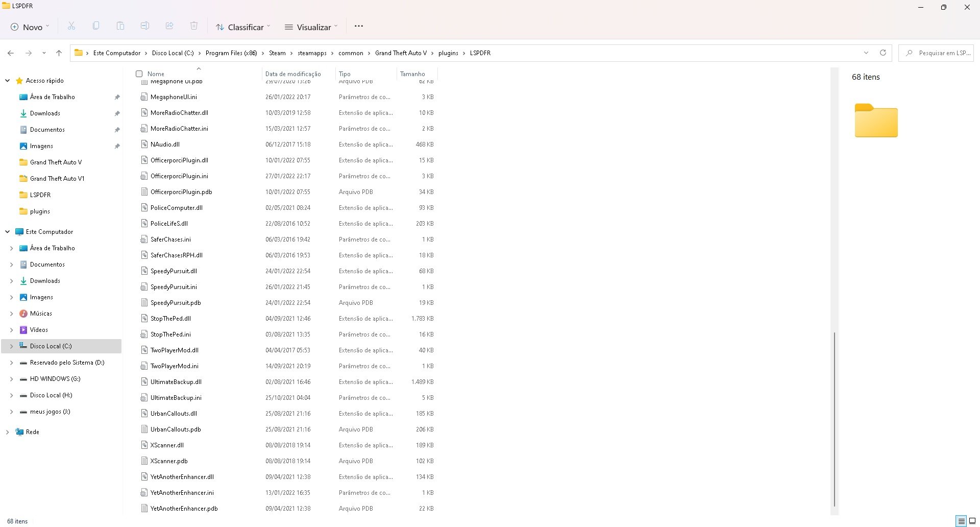This screenshot has height=527, width=980.
Task: Expand the Disco Local (C:) tree node
Action: pyautogui.click(x=11, y=346)
